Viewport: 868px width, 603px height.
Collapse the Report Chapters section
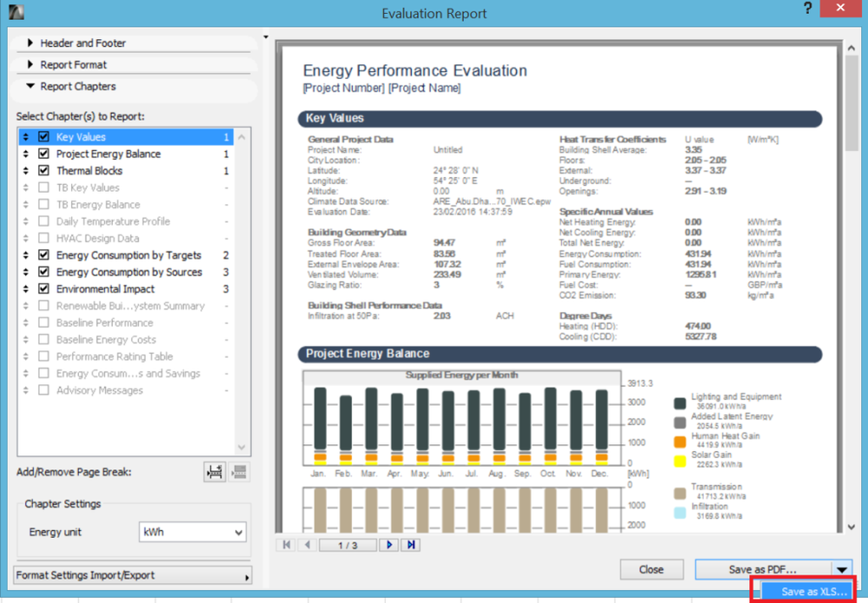(77, 86)
